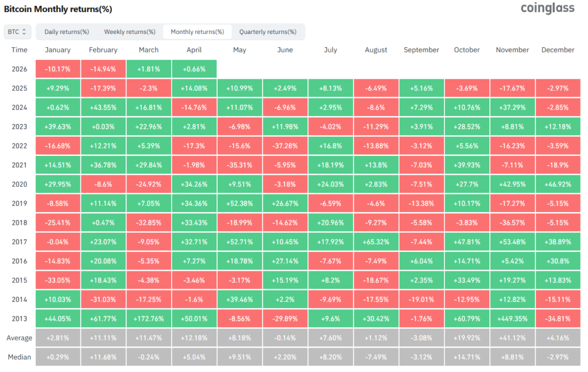588x372 pixels.
Task: Click the Time column header
Action: point(20,50)
